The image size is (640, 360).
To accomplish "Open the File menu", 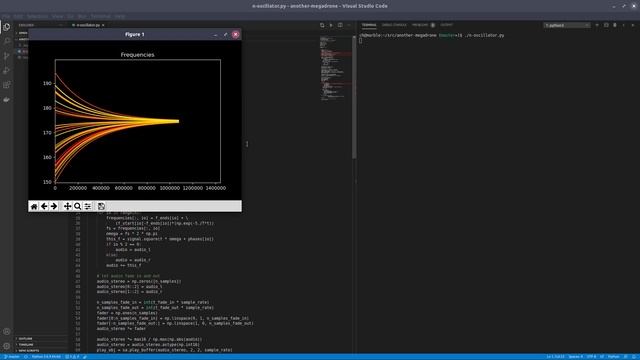I will click(x=6, y=16).
